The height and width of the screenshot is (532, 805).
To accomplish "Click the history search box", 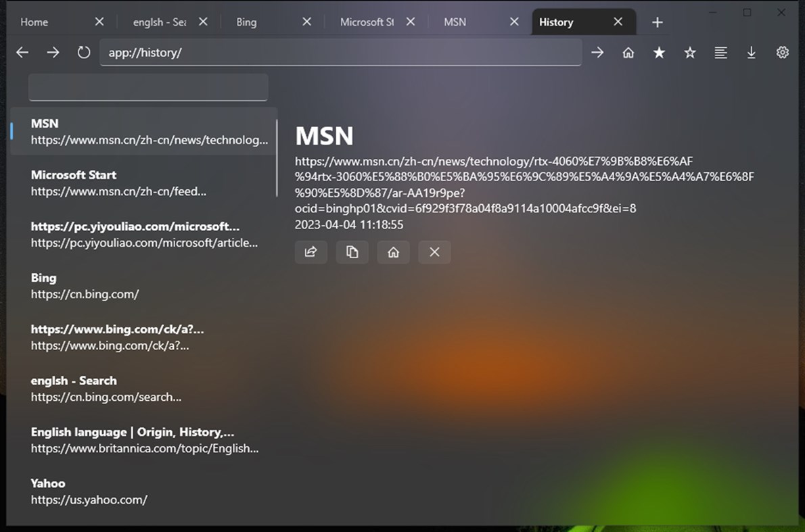I will click(148, 87).
